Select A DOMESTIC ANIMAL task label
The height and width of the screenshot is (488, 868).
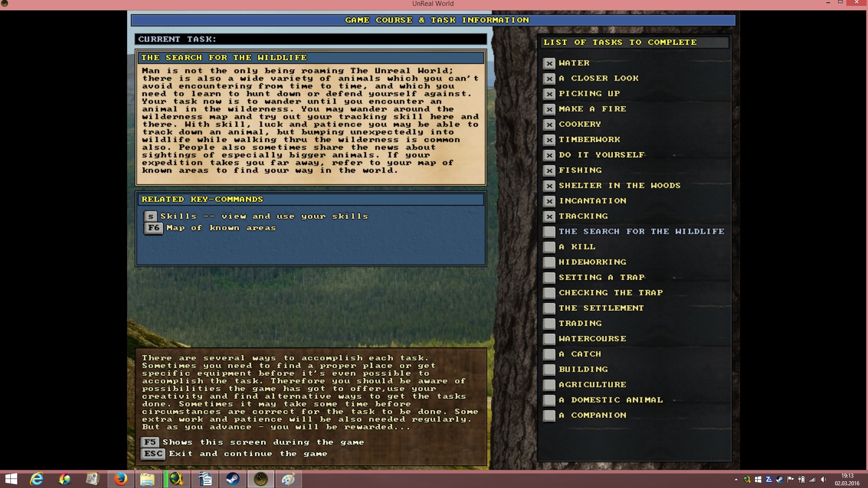611,400
